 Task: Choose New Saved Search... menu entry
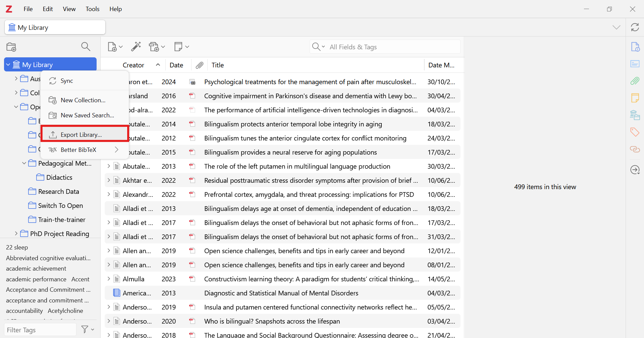tap(85, 115)
